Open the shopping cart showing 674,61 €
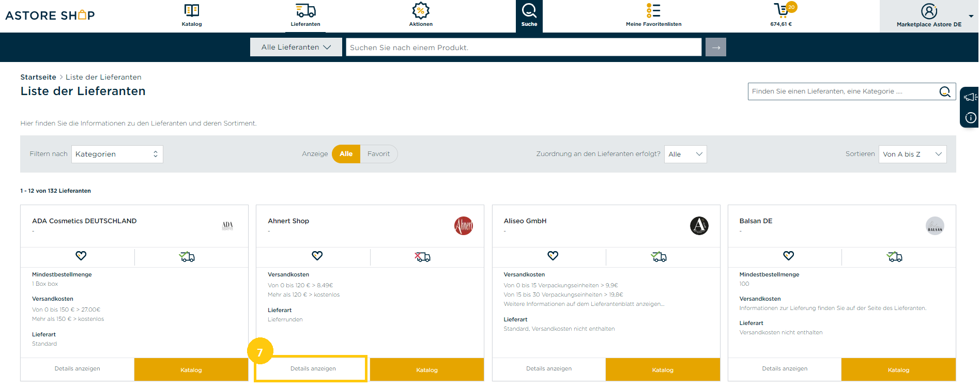Image resolution: width=980 pixels, height=387 pixels. pos(782,10)
